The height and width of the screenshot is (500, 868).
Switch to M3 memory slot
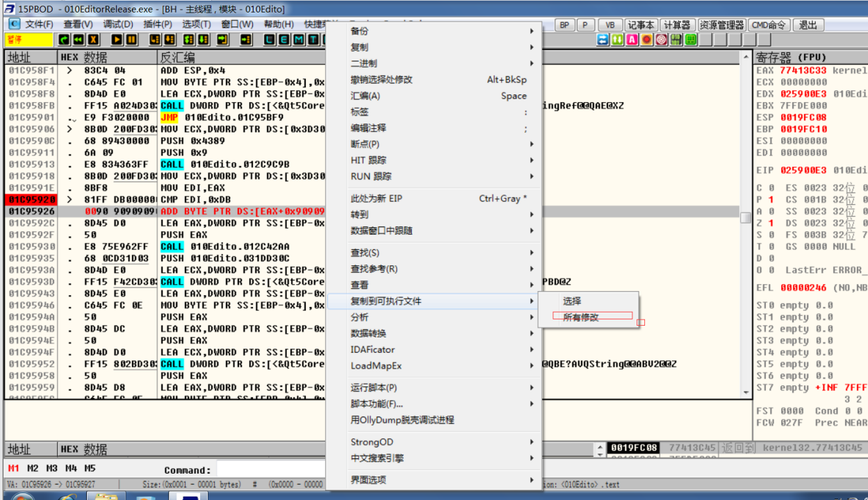pyautogui.click(x=52, y=468)
